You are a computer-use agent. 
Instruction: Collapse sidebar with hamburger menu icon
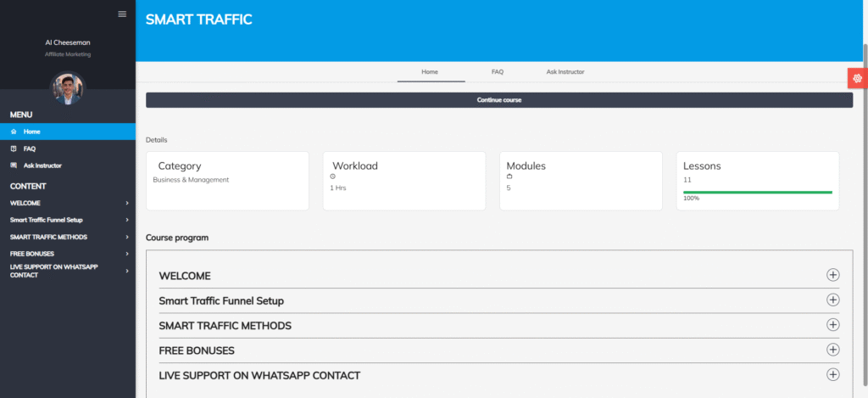point(122,14)
